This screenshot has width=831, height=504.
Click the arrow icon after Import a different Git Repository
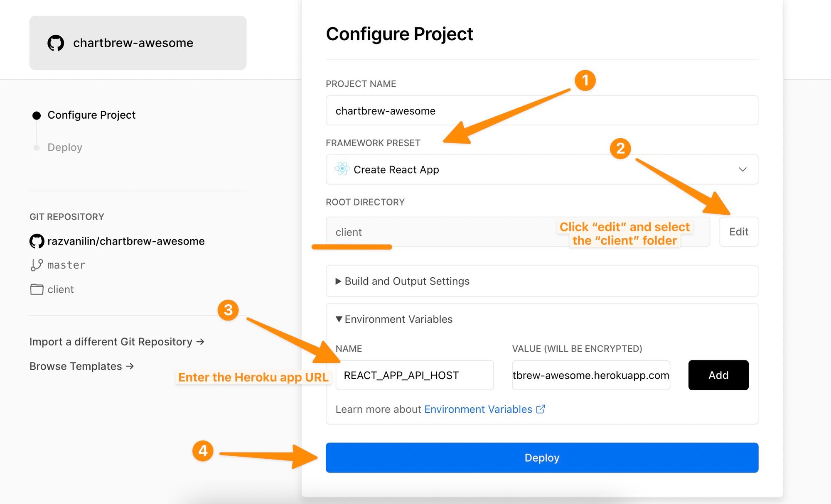200,342
